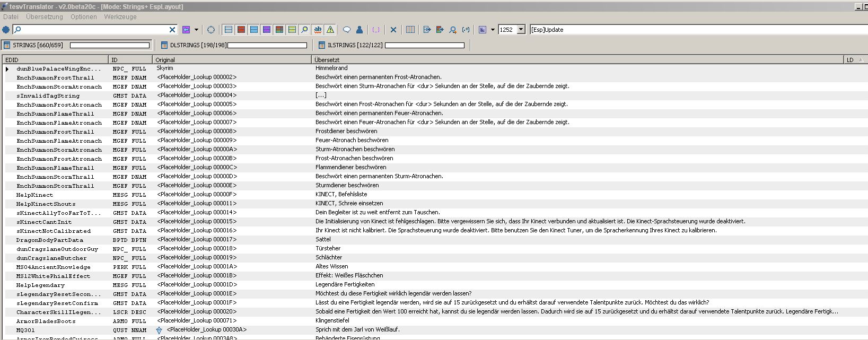Expand the purple back arrow dropdown

196,30
